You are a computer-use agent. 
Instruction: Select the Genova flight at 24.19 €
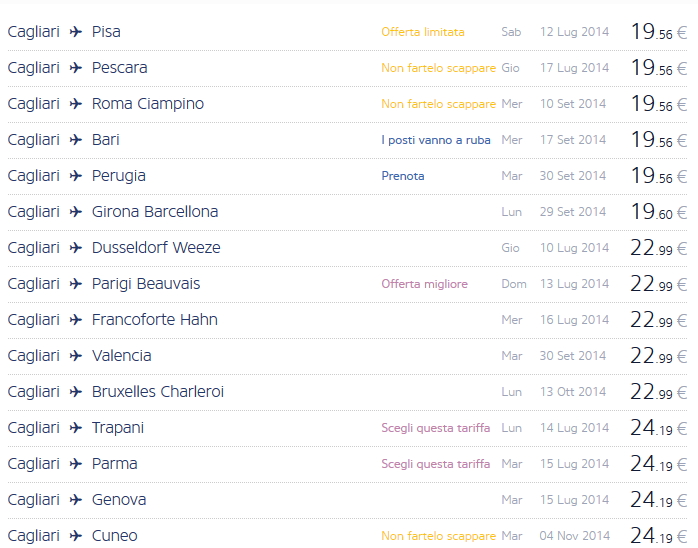tap(658, 500)
